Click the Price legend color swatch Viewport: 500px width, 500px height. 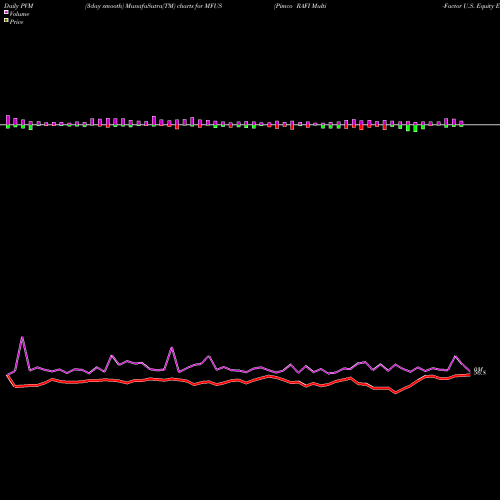pyautogui.click(x=6, y=20)
